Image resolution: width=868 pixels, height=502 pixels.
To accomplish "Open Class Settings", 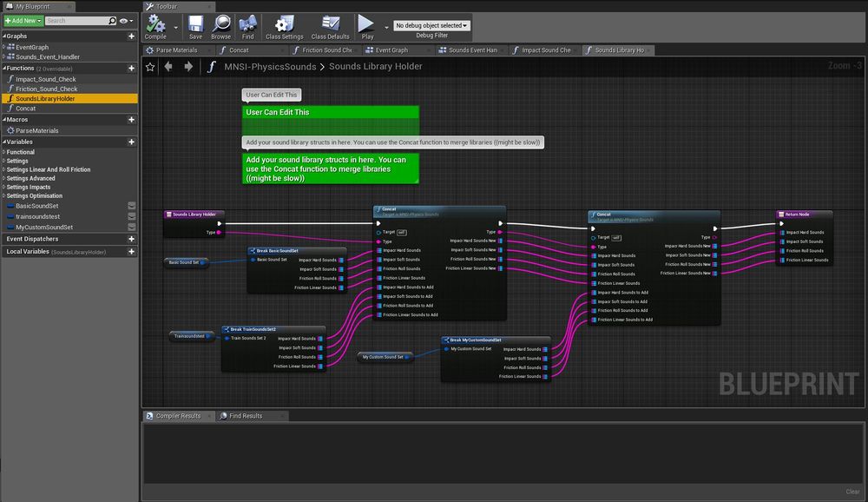I will tap(284, 26).
